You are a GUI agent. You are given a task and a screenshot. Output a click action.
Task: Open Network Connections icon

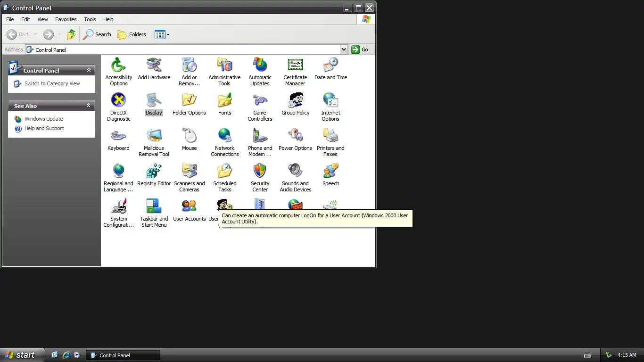[224, 135]
